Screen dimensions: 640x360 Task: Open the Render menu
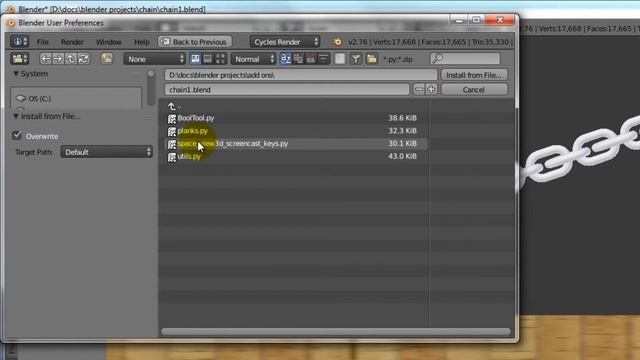(72, 42)
